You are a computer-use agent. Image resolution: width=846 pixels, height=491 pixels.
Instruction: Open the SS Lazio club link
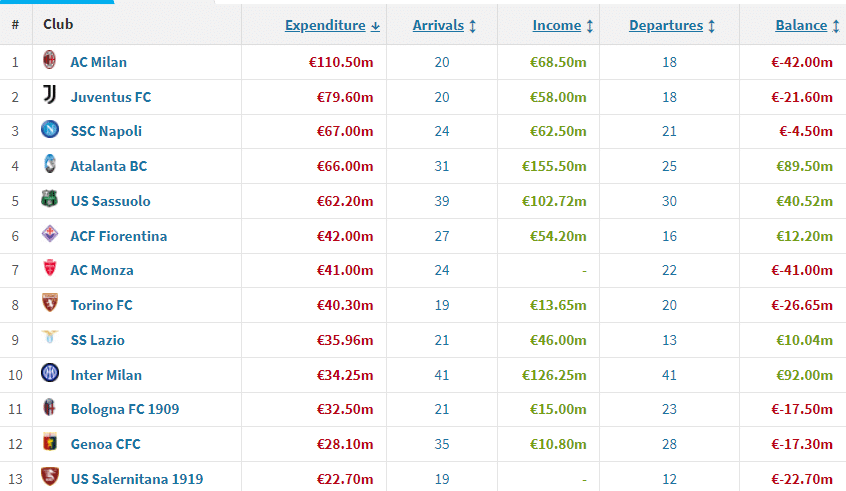pyautogui.click(x=97, y=340)
